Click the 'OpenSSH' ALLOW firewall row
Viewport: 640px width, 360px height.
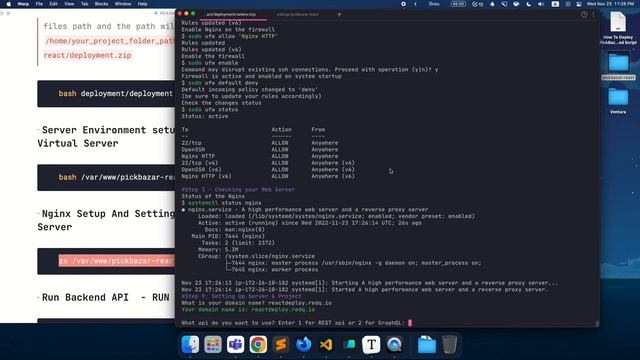[260, 149]
